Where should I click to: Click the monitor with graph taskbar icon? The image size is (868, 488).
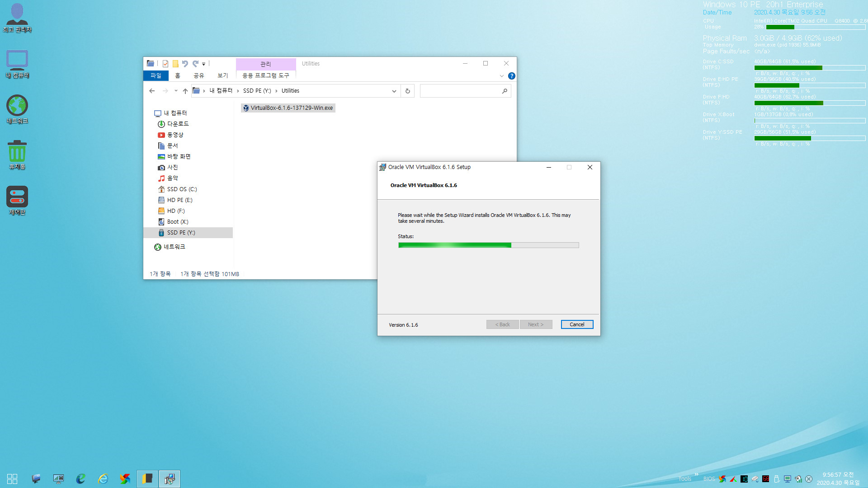[x=59, y=479]
